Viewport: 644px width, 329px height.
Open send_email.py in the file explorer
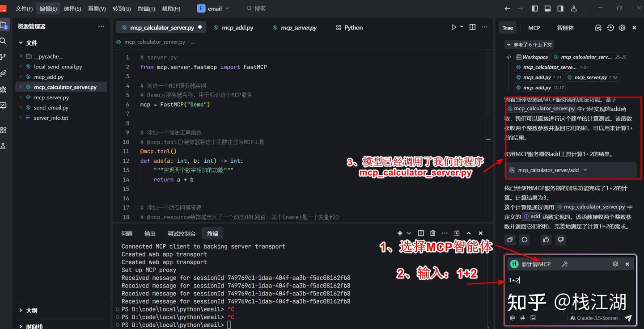(x=51, y=108)
